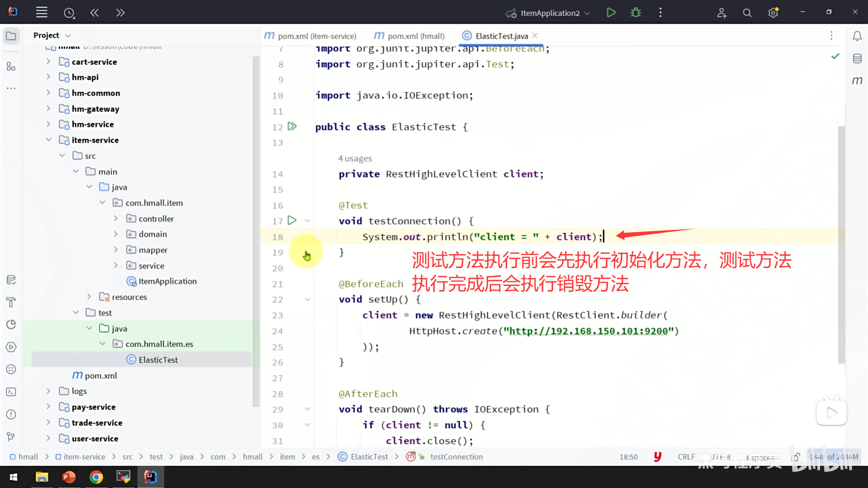The width and height of the screenshot is (868, 488).
Task: Click the run gutter icon beside testConnection
Action: (292, 221)
